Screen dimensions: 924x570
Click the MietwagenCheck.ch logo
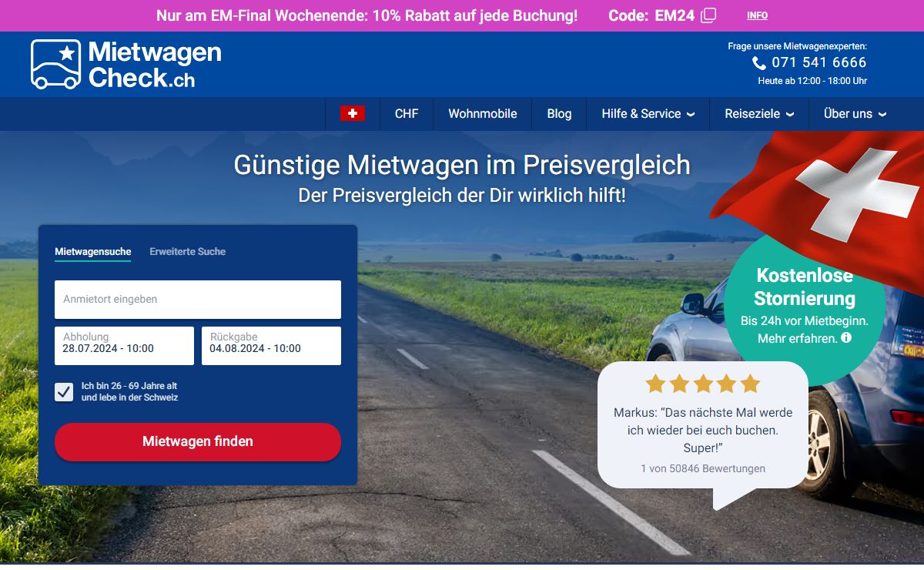click(x=126, y=64)
